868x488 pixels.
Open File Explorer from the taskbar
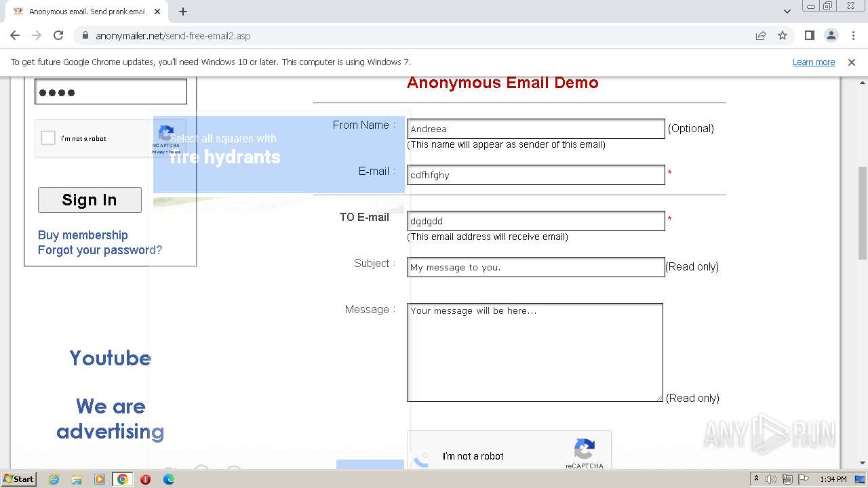77,479
